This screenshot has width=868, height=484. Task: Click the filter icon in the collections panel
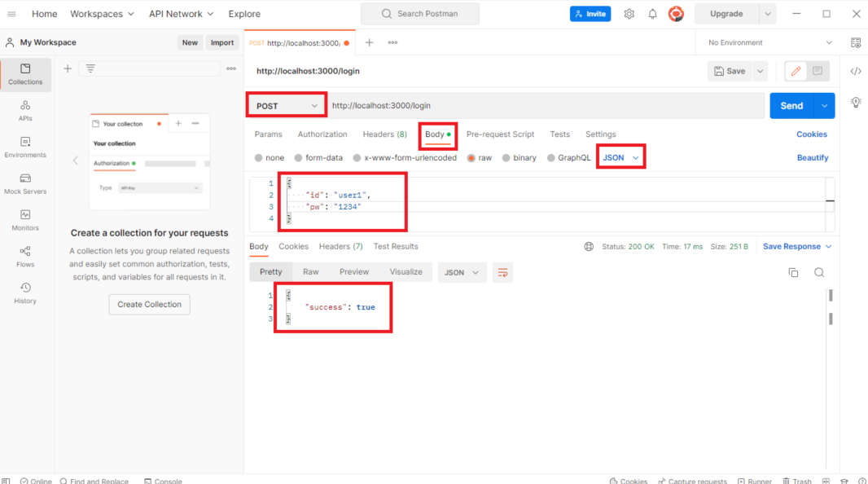coord(90,68)
